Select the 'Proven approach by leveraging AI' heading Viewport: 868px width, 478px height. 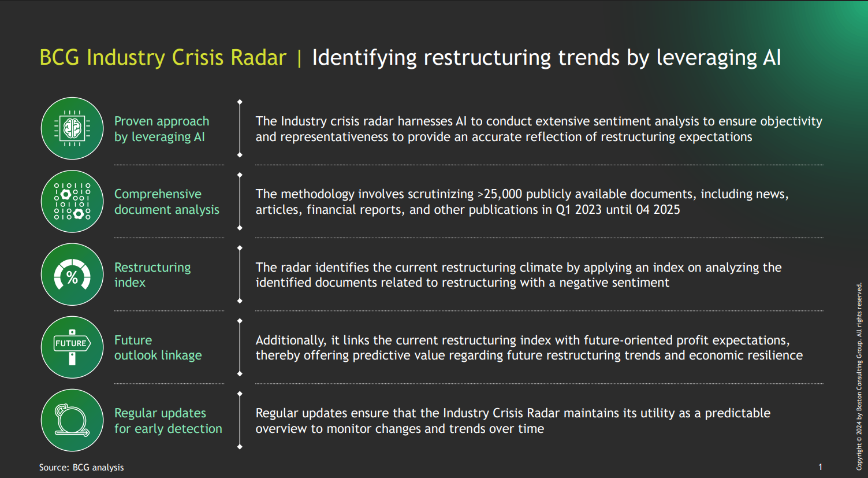(x=162, y=129)
